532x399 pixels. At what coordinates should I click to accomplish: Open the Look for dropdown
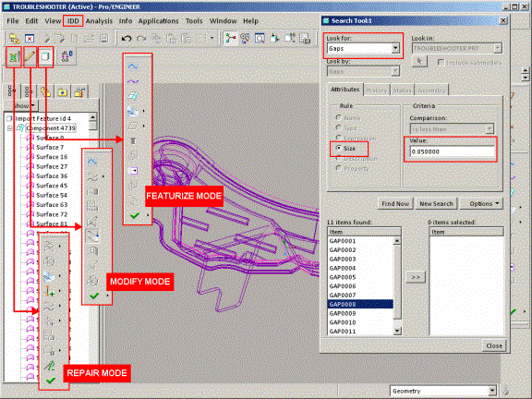(x=395, y=49)
